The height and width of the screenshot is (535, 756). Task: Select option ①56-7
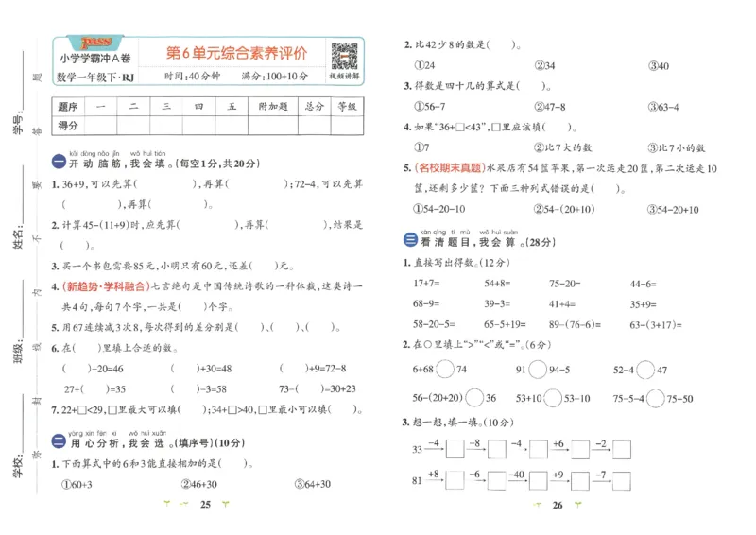[430, 107]
